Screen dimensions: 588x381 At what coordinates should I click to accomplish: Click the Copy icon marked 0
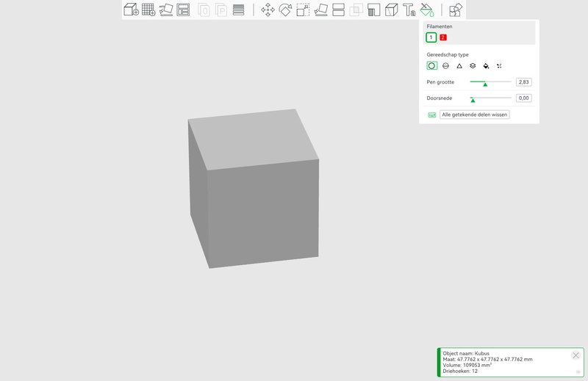(204, 10)
